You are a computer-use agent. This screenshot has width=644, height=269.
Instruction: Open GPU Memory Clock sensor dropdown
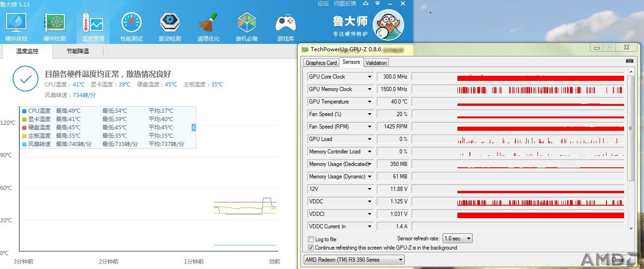coord(369,89)
